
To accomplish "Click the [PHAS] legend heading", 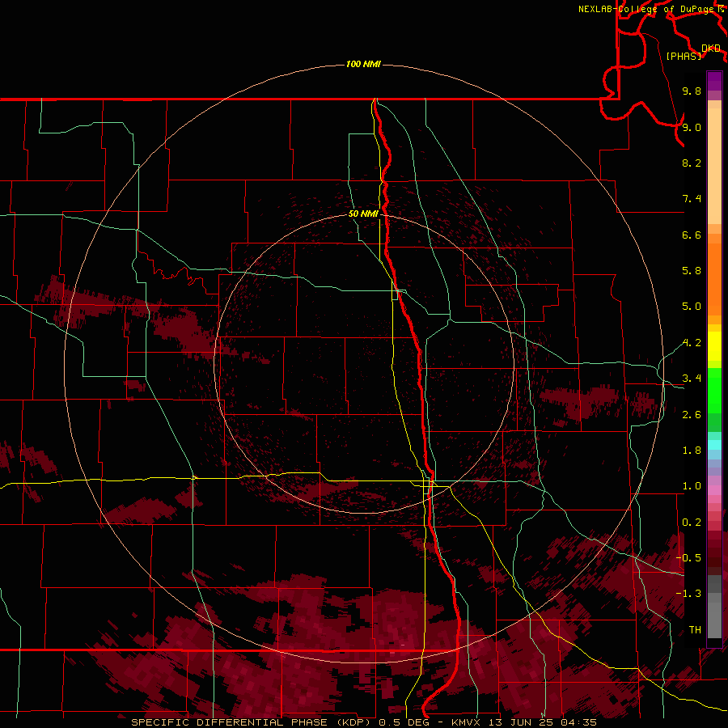I will pos(684,56).
